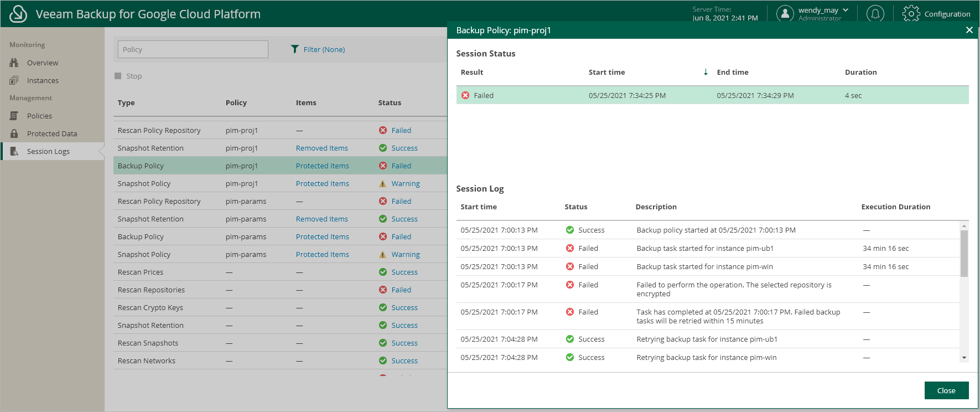Click the Veeam logo icon
Image resolution: width=980 pixels, height=412 pixels.
coord(18,14)
